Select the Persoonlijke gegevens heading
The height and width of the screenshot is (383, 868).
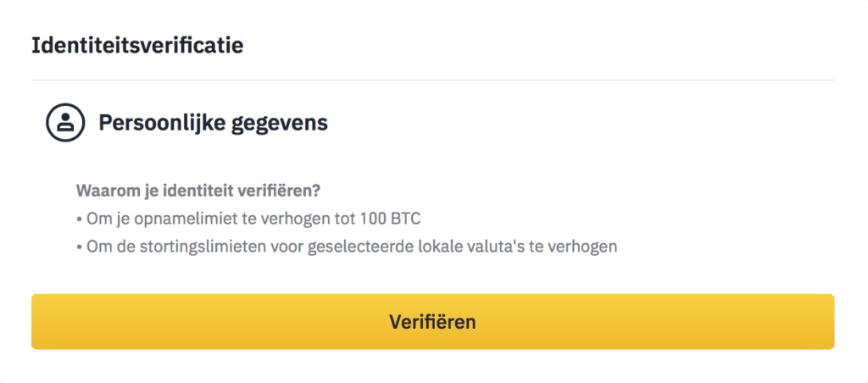pyautogui.click(x=213, y=124)
